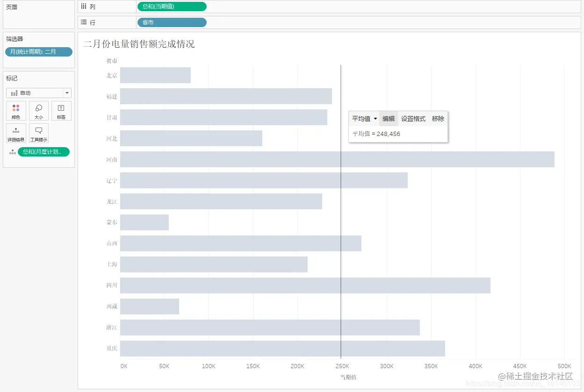Select the 总和(当期值) pill on columns
Image resolution: width=584 pixels, height=392 pixels.
172,7
